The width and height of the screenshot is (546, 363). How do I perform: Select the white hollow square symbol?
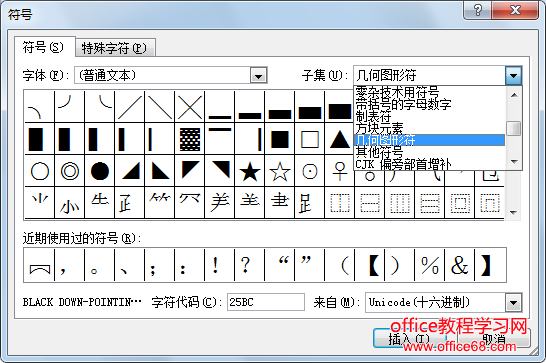pyautogui.click(x=310, y=139)
